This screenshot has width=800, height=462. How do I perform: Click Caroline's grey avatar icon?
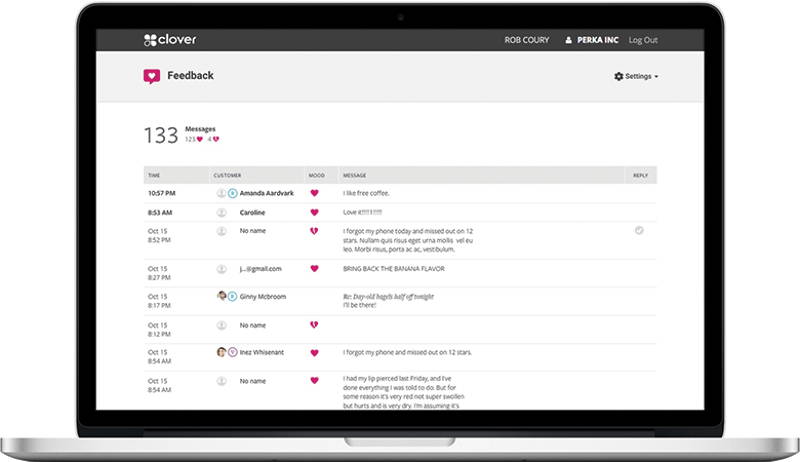pos(221,213)
